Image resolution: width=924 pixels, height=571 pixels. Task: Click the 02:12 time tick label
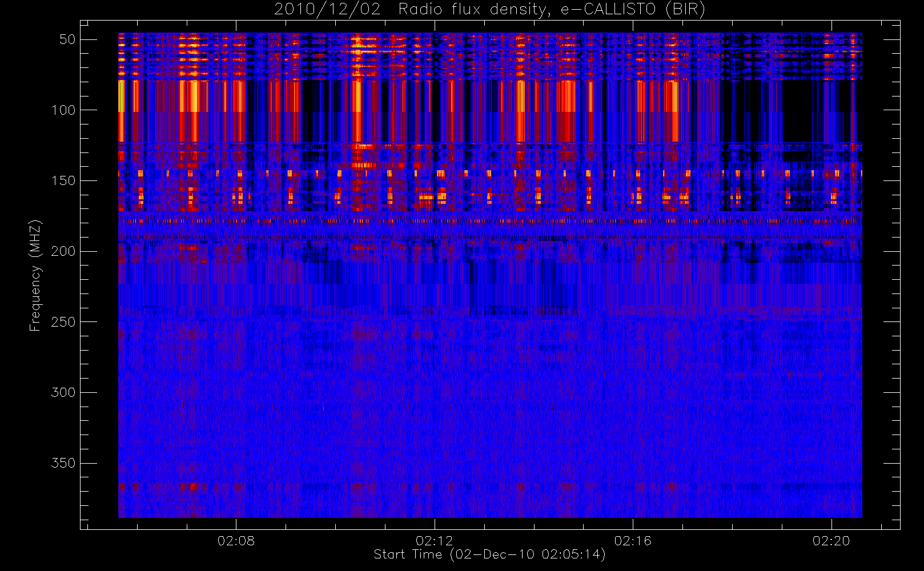(x=435, y=541)
